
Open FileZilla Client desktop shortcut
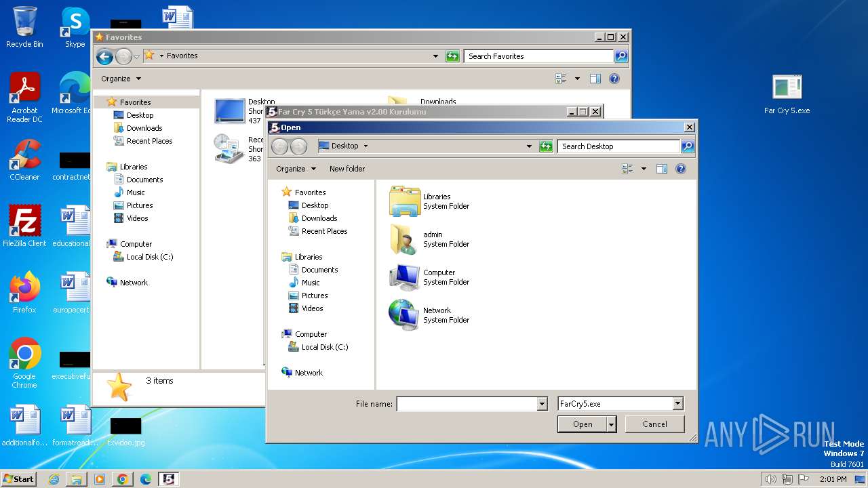[24, 226]
